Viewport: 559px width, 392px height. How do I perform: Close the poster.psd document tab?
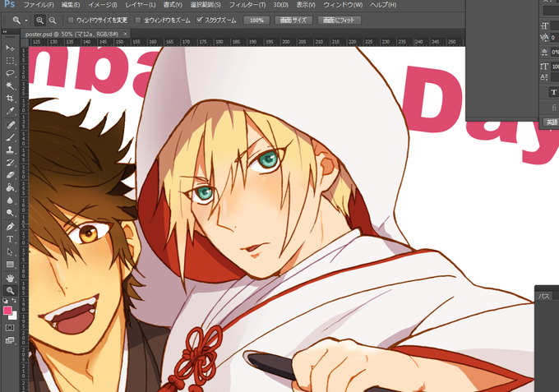125,34
